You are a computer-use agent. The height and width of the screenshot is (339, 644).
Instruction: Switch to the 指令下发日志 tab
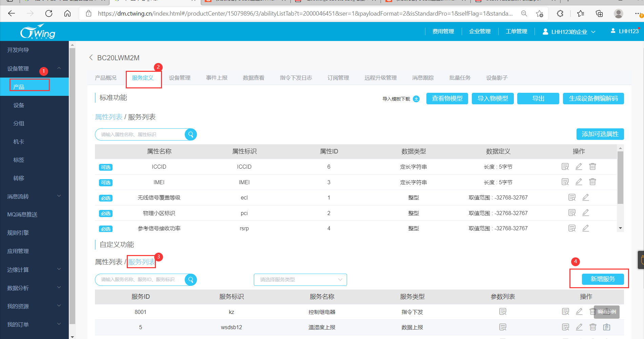296,78
